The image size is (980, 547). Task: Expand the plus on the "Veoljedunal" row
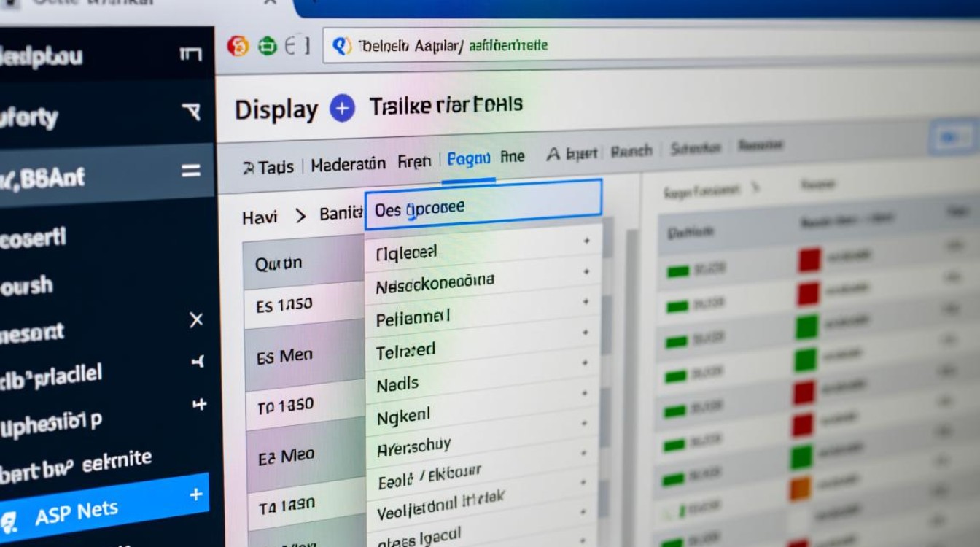coord(584,483)
